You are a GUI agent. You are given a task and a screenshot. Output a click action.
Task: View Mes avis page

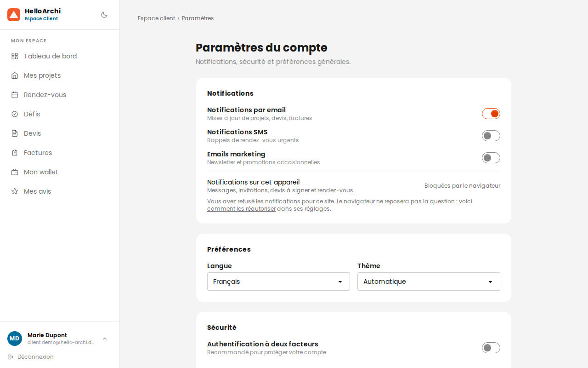click(x=60, y=191)
